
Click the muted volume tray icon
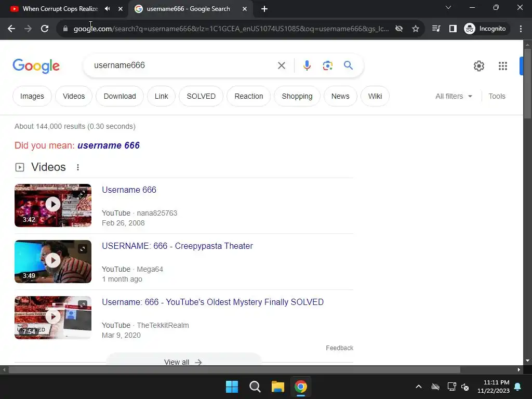(465, 387)
